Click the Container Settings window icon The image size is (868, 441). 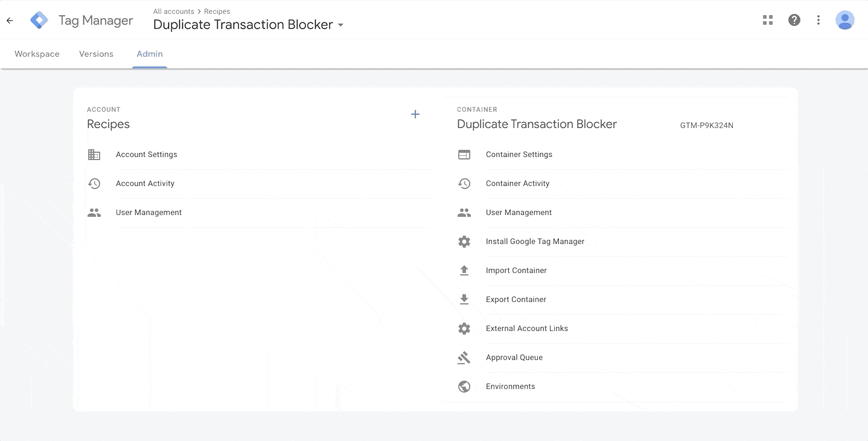[x=464, y=155]
